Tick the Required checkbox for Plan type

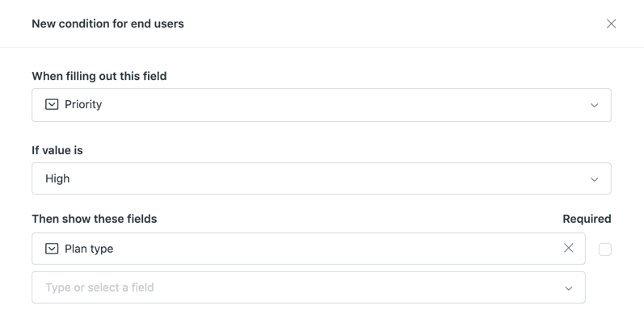coord(604,249)
